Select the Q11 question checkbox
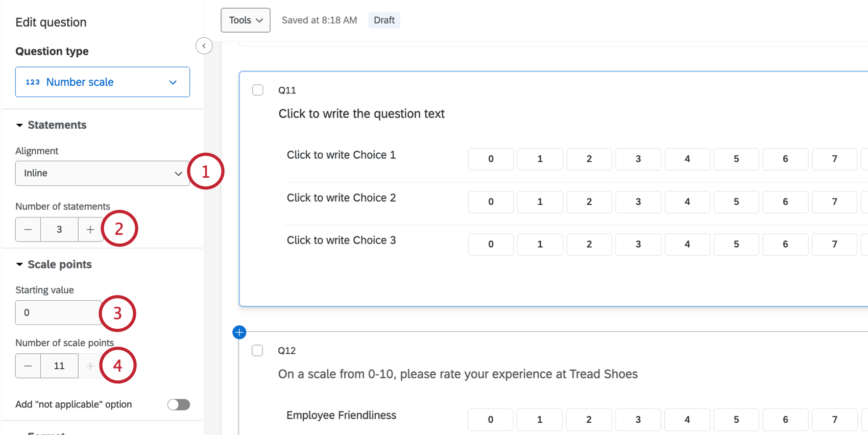The height and width of the screenshot is (435, 868). click(258, 90)
